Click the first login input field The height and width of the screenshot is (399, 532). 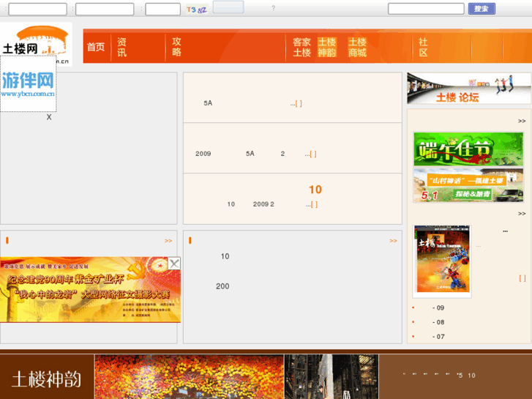[x=37, y=10]
